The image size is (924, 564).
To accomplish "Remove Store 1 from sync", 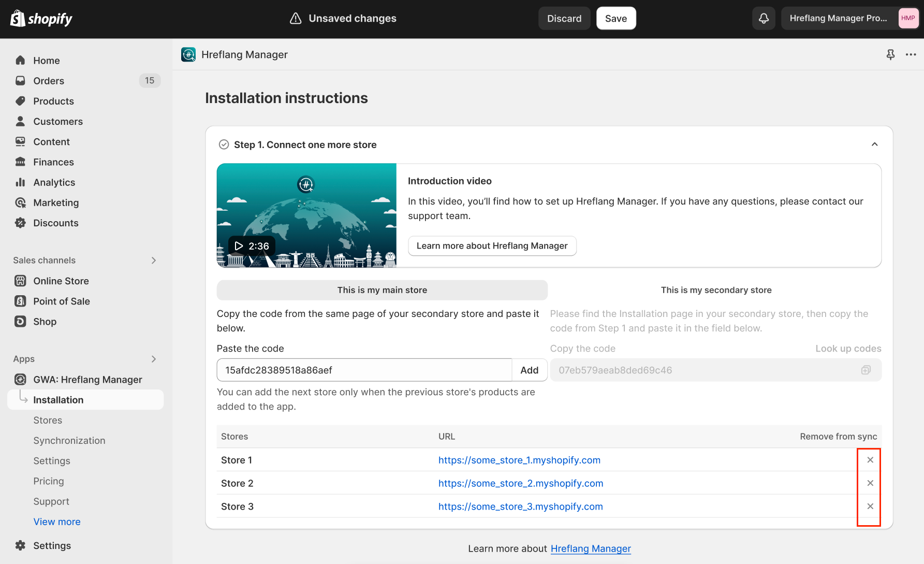I will (869, 459).
